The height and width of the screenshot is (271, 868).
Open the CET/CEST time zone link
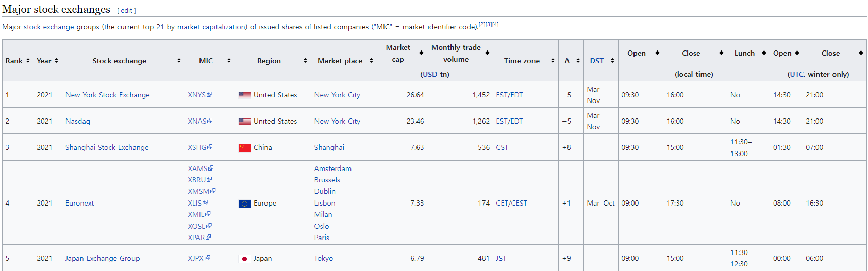[x=512, y=203]
